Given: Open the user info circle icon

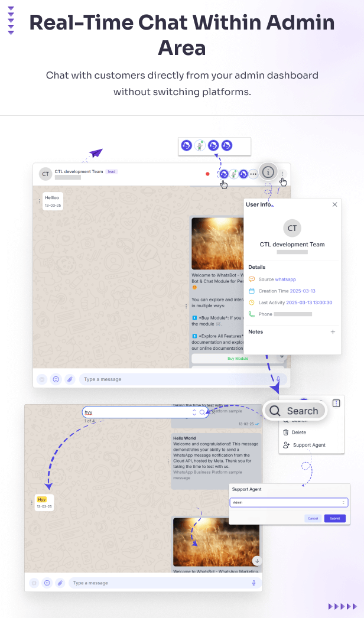Looking at the screenshot, I should coord(268,172).
